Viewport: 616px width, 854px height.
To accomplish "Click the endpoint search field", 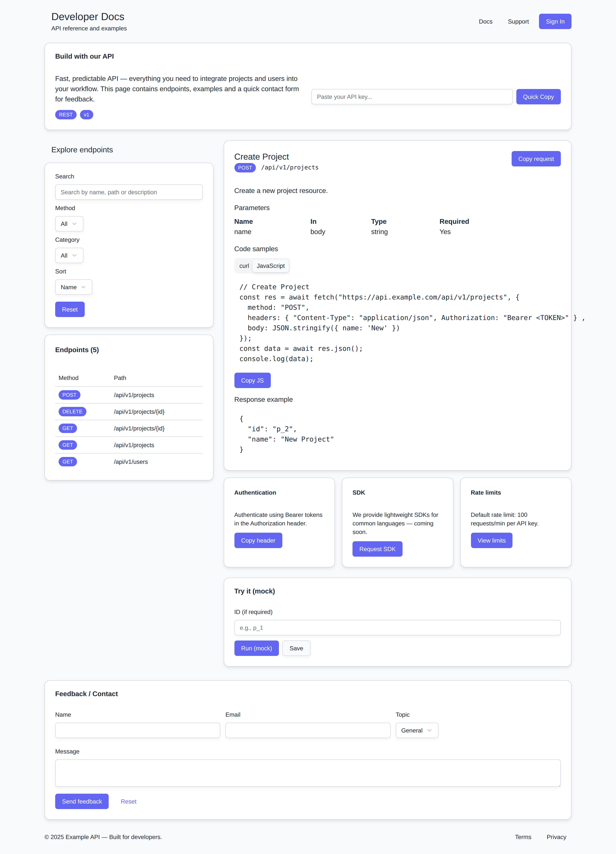I will click(x=129, y=192).
